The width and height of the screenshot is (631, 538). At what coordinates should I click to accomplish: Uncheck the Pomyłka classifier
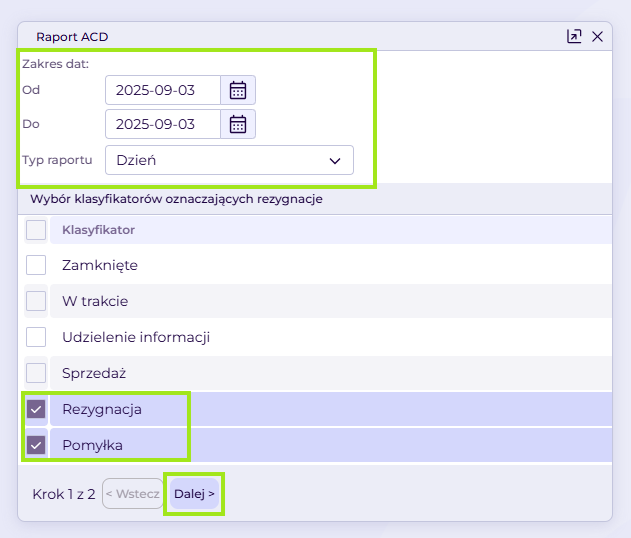[36, 445]
